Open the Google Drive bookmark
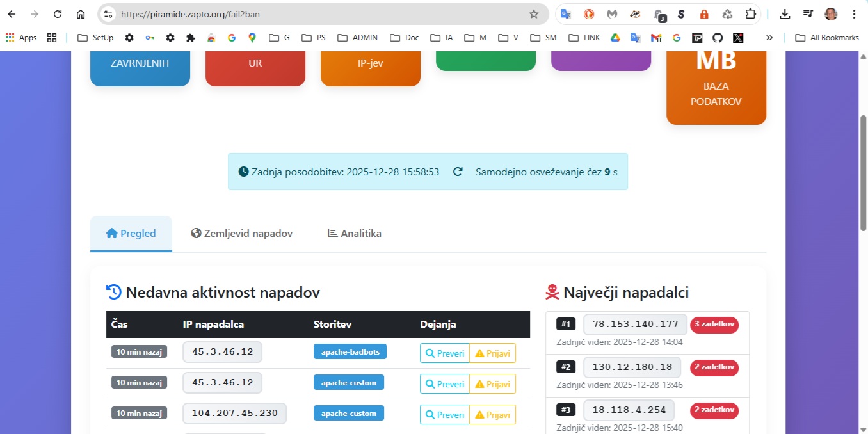 pos(615,38)
